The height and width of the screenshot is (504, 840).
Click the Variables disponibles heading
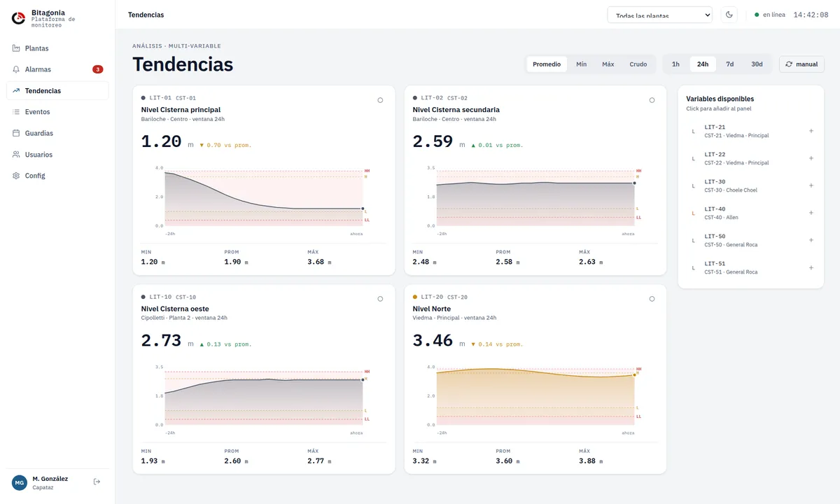720,99
